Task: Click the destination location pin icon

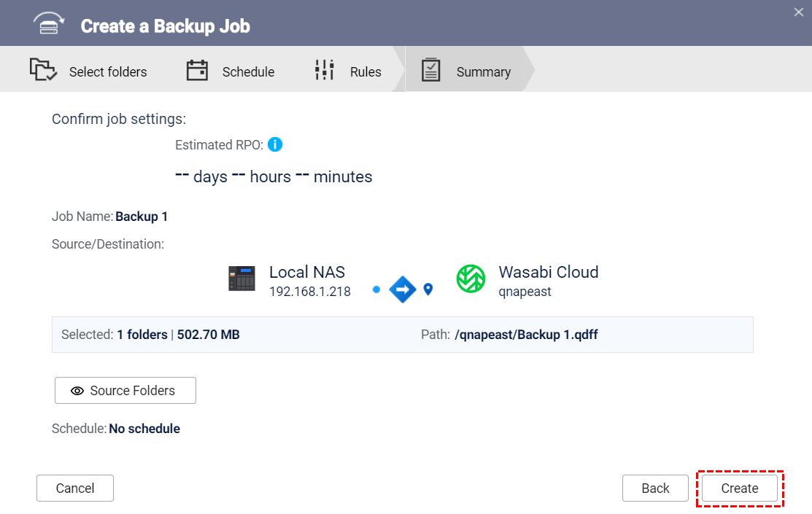Action: [428, 289]
